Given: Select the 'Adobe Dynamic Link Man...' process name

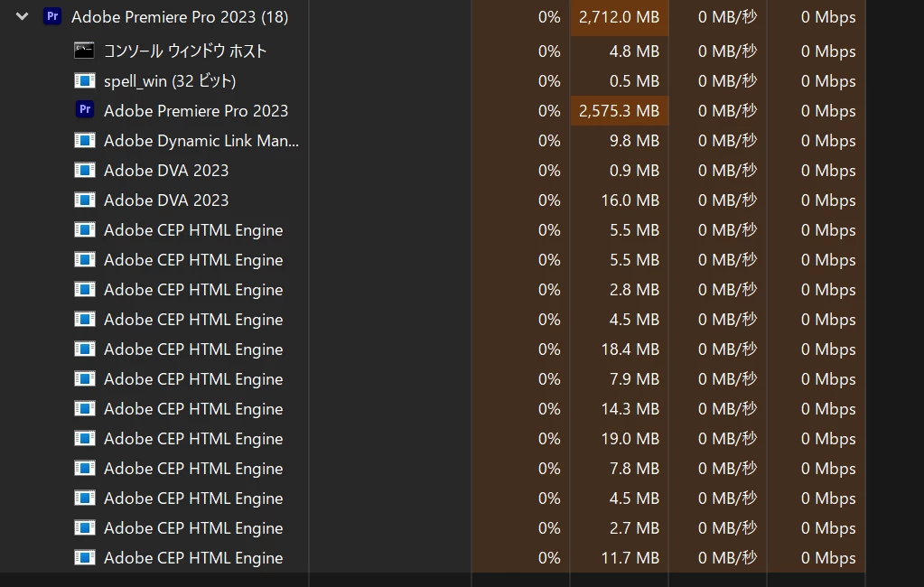Looking at the screenshot, I should point(201,141).
